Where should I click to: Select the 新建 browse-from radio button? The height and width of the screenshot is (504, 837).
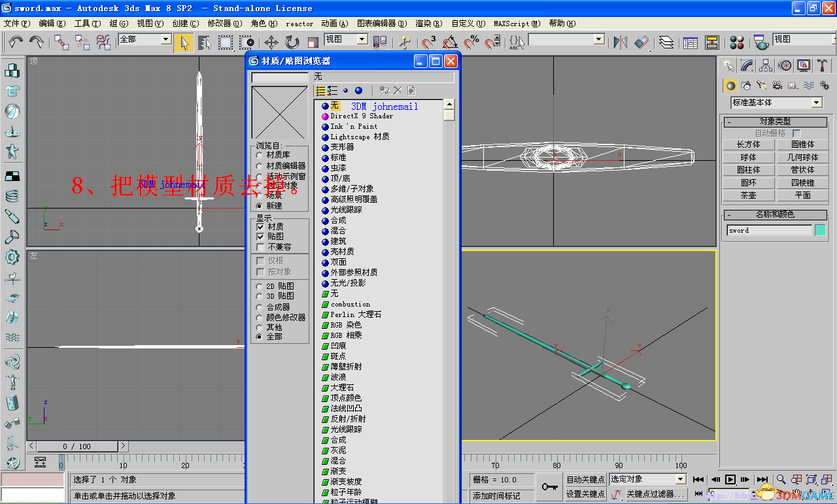pos(260,205)
